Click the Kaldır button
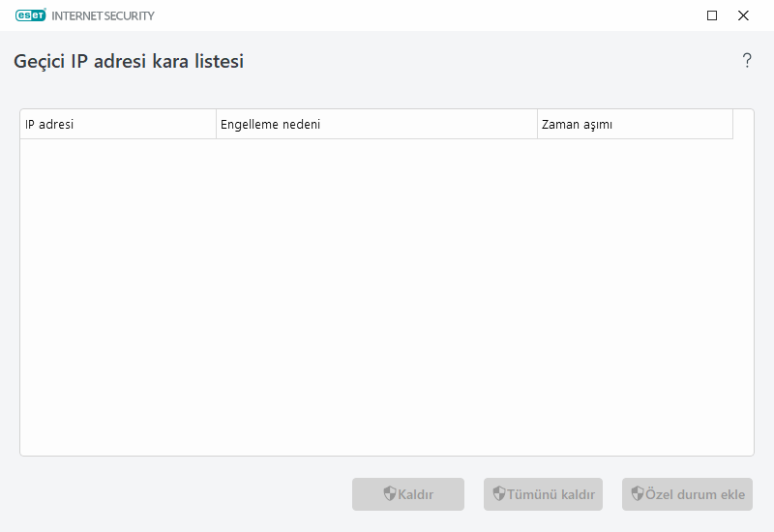This screenshot has height=532, width=774. [408, 494]
